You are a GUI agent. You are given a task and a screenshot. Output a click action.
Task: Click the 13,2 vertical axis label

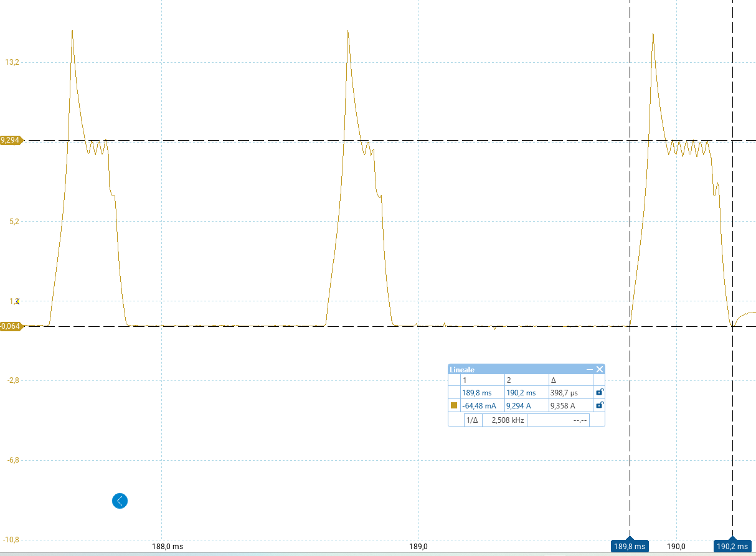[12, 62]
